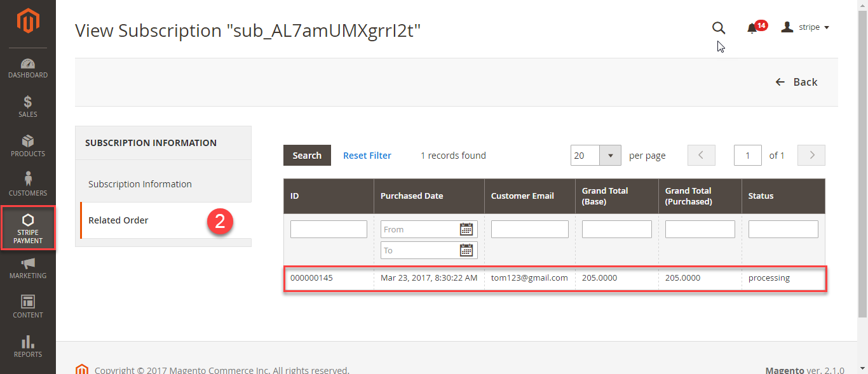Click the Reset Filter link
Viewport: 868px width, 374px height.
[367, 156]
